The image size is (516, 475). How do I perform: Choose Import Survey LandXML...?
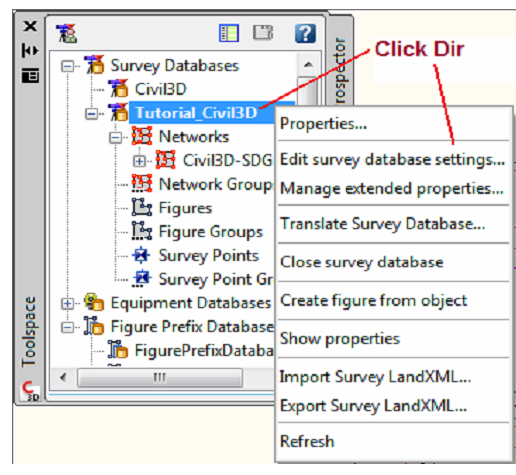pyautogui.click(x=393, y=377)
